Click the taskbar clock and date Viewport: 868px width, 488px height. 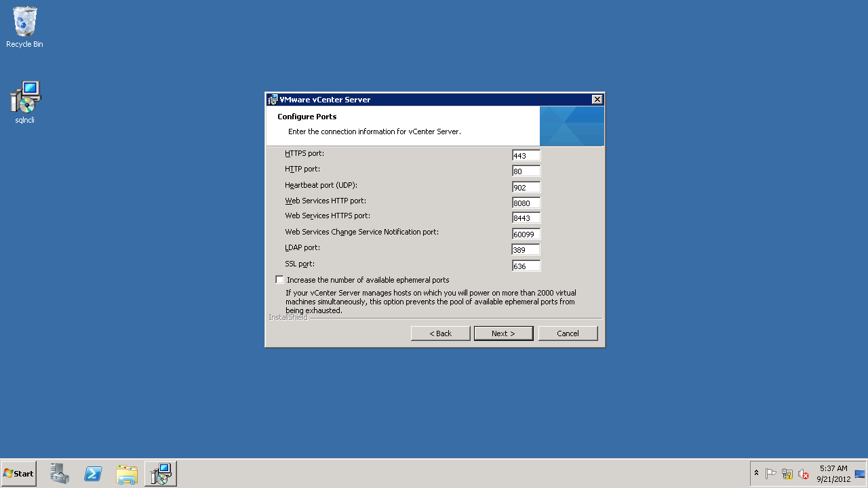(x=833, y=474)
